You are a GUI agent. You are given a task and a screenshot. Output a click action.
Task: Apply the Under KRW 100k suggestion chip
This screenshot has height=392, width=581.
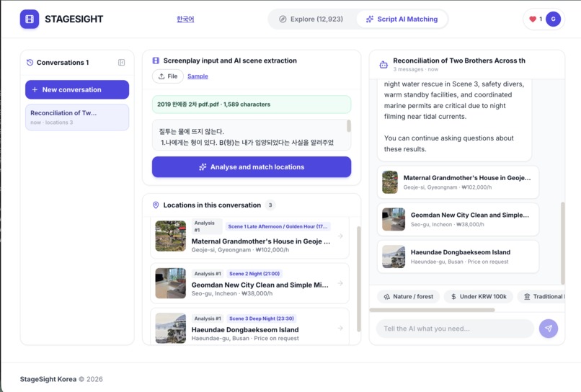pos(479,296)
